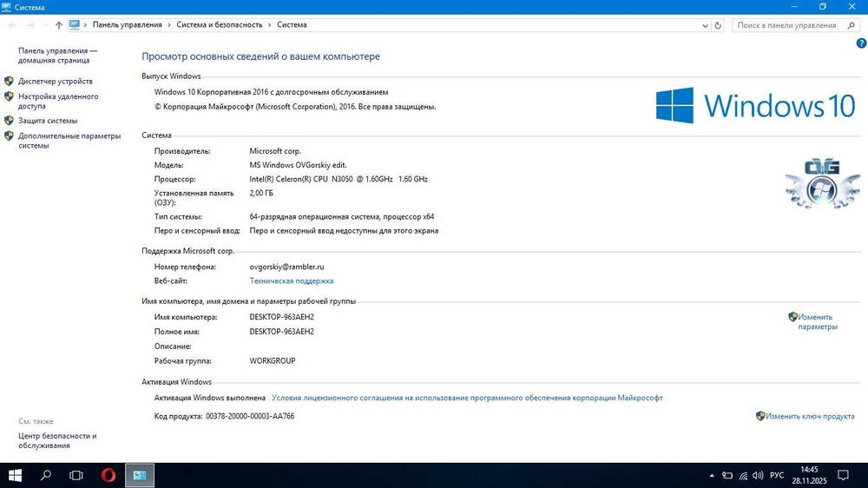Select the WORKGROUP value

272,360
